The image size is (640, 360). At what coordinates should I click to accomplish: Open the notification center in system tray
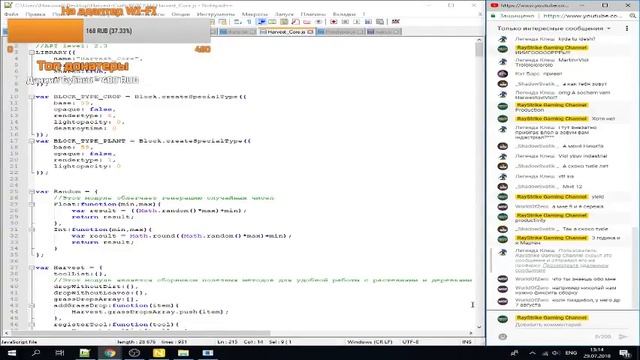tap(625, 353)
